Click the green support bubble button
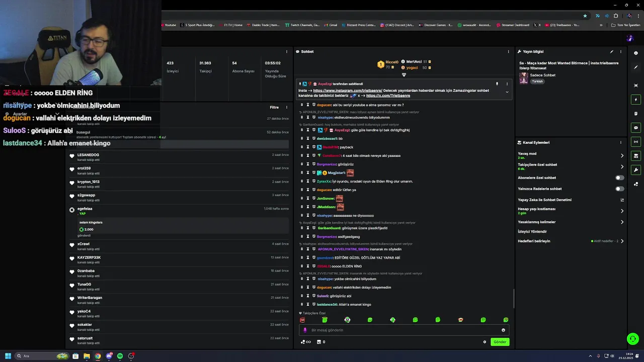This screenshot has width=644, height=362. (x=632, y=339)
